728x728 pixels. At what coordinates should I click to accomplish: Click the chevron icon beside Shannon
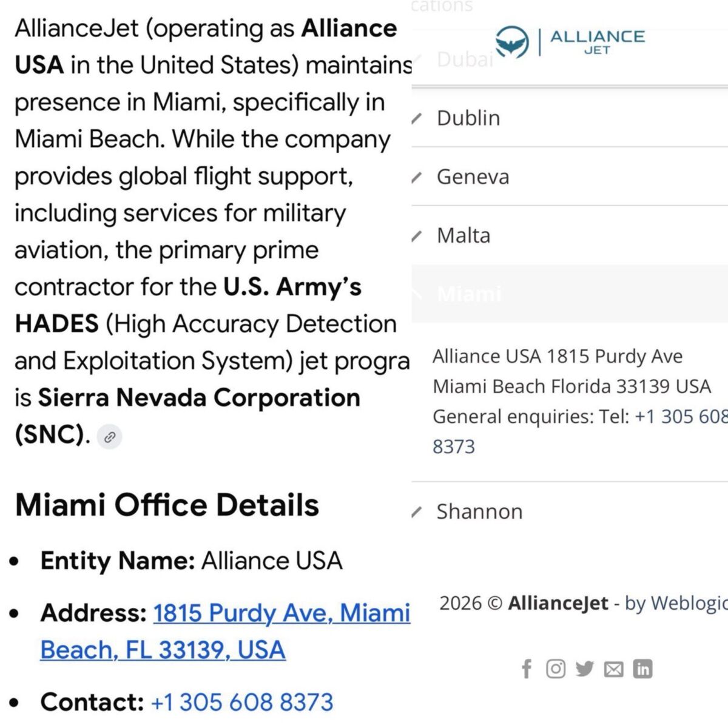pos(416,513)
